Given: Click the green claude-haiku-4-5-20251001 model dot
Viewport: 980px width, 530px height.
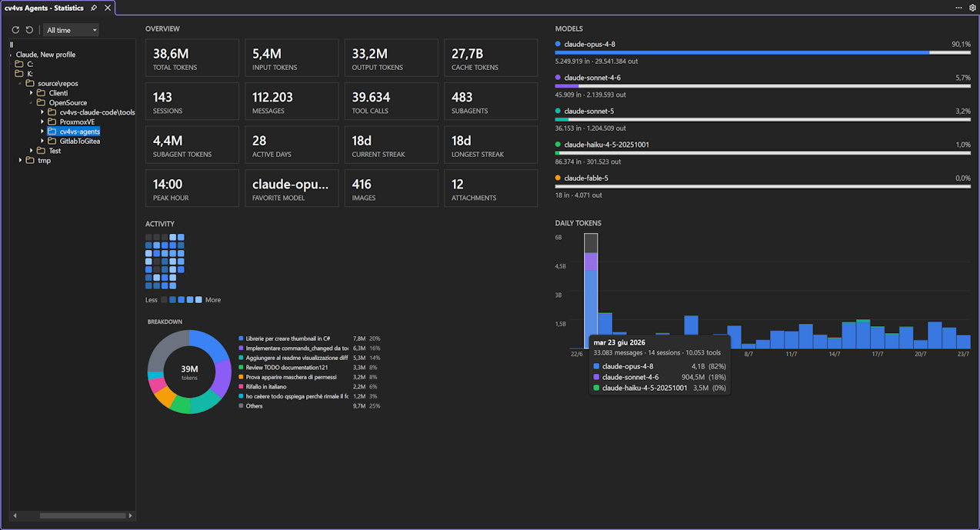Looking at the screenshot, I should point(558,145).
